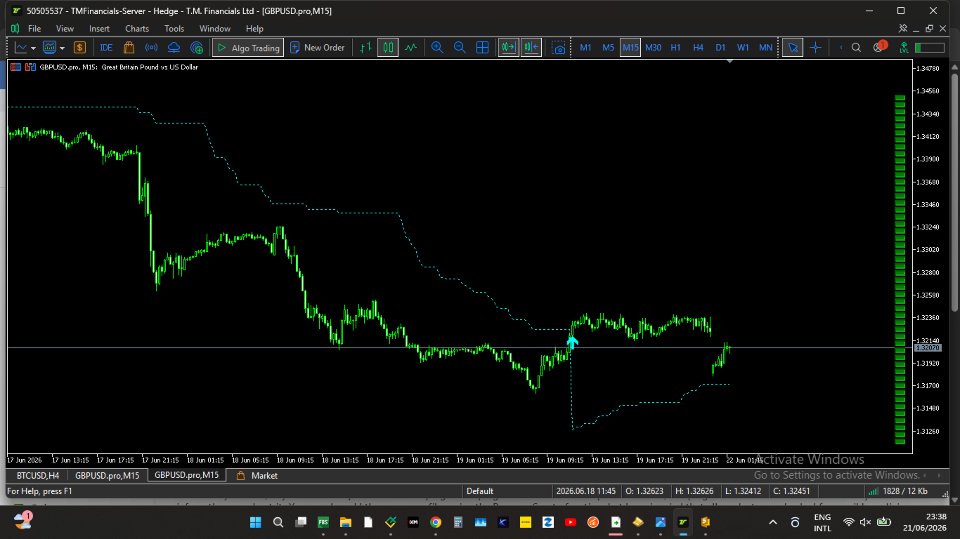Open the indicators list icon
The width and height of the screenshot is (960, 539).
coord(50,47)
